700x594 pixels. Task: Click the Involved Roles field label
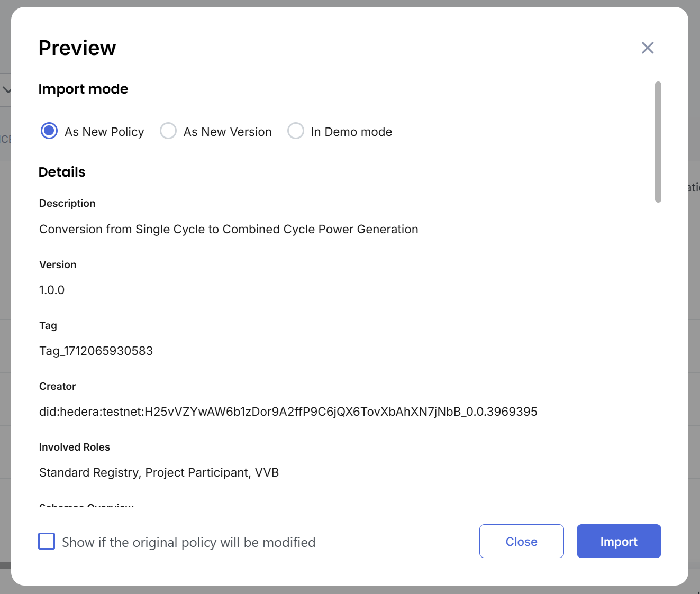coord(75,447)
